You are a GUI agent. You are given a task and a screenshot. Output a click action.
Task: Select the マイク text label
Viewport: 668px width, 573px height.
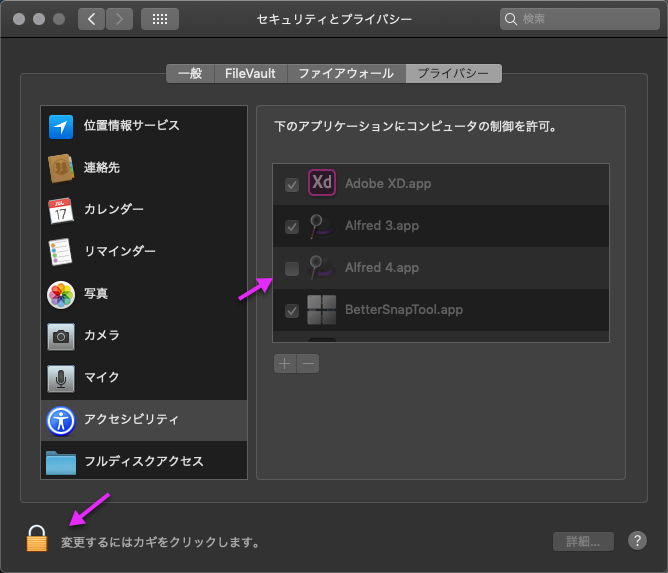101,377
